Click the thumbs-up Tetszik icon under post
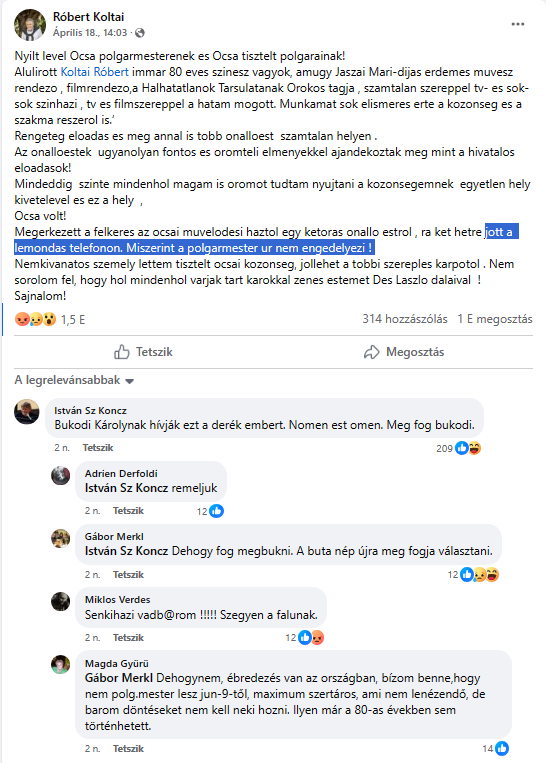This screenshot has width=546, height=763. 122,352
